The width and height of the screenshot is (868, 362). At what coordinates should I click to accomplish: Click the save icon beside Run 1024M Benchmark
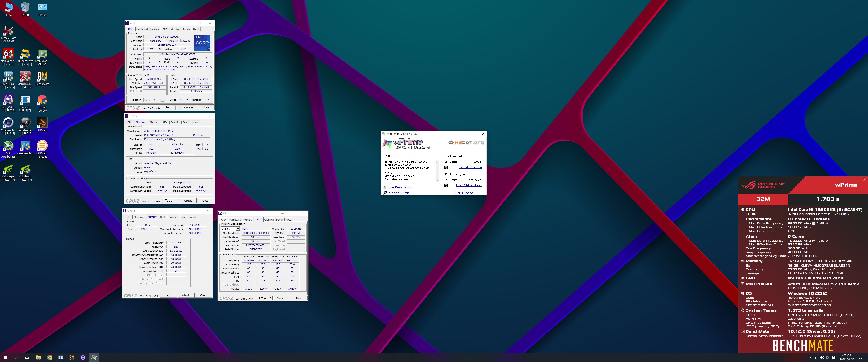[x=446, y=185]
